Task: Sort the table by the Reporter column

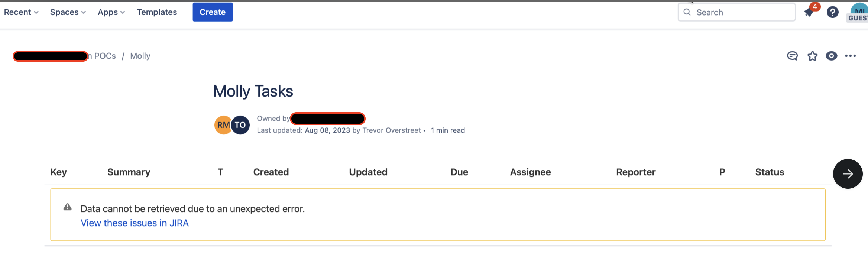Action: (x=636, y=172)
